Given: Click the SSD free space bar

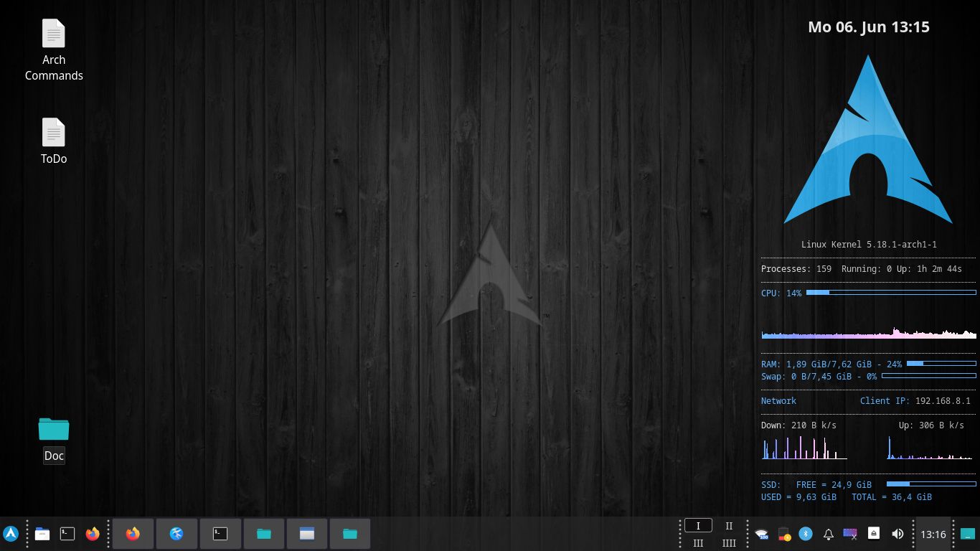Looking at the screenshot, I should pyautogui.click(x=931, y=484).
